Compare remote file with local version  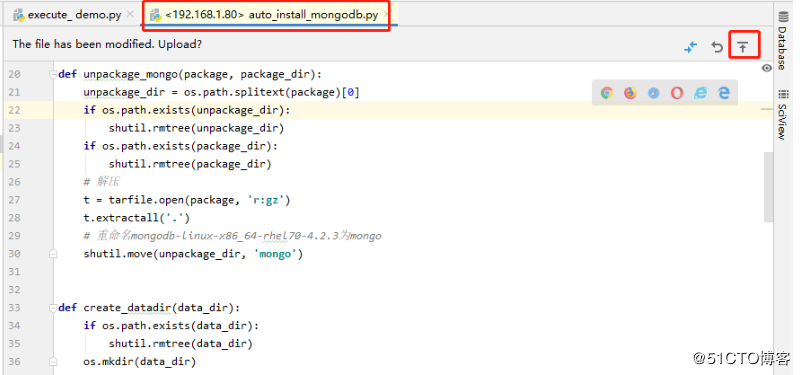pyautogui.click(x=690, y=47)
